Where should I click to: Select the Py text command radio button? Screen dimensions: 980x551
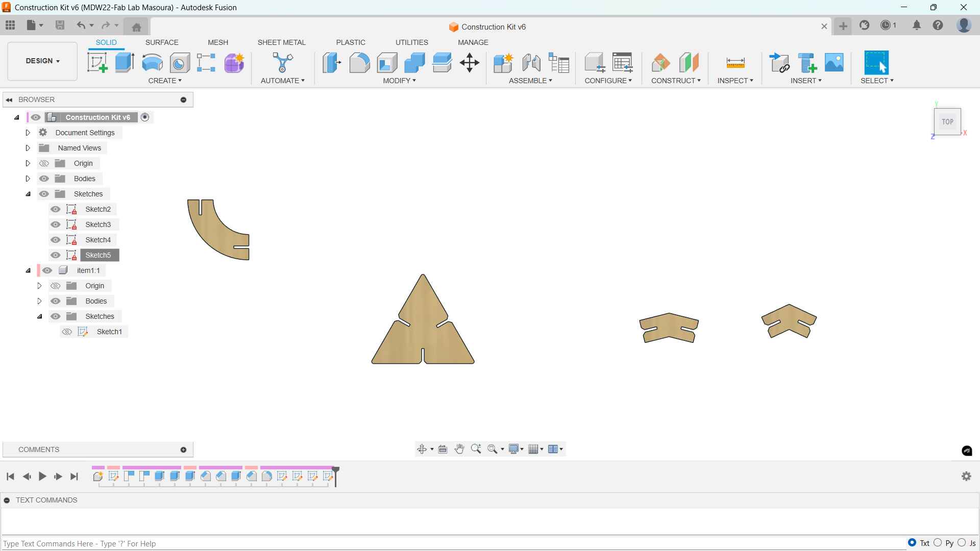click(x=938, y=543)
